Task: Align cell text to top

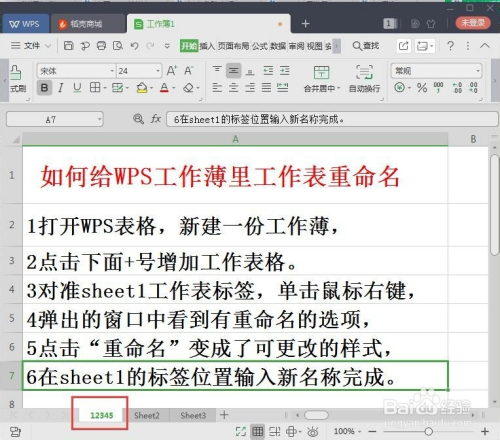Action: coord(217,70)
